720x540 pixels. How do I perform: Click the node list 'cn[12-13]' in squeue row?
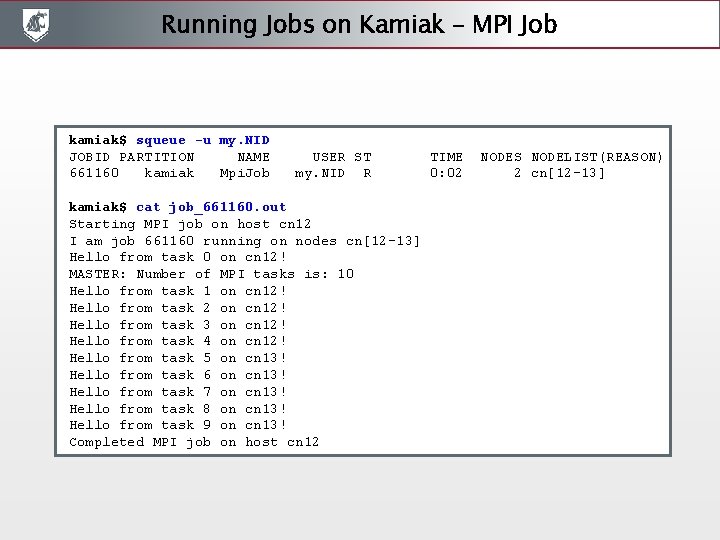point(568,173)
